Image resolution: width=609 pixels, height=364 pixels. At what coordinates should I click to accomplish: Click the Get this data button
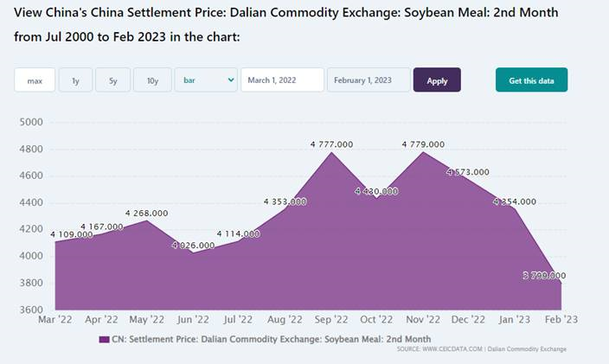point(531,80)
